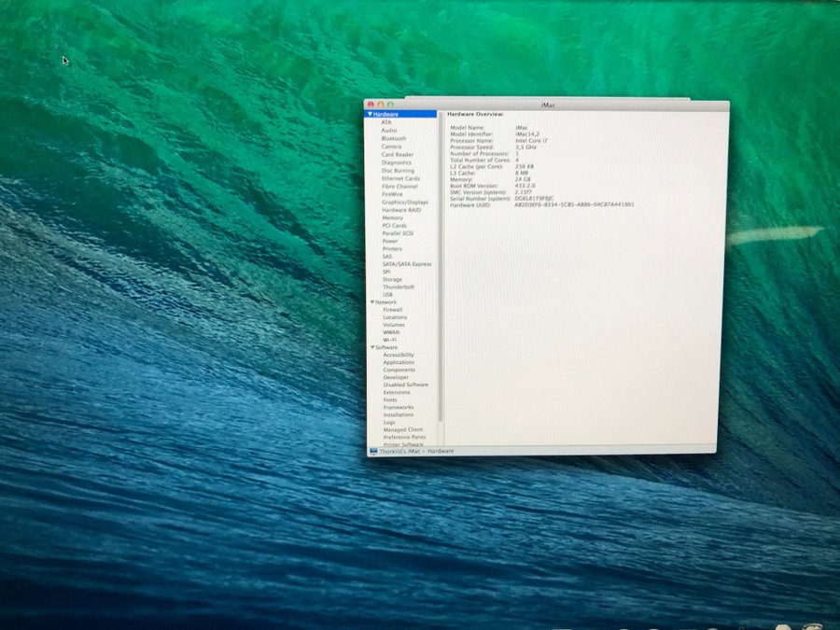Select ATA in the sidebar
The image size is (840, 630).
tap(385, 122)
